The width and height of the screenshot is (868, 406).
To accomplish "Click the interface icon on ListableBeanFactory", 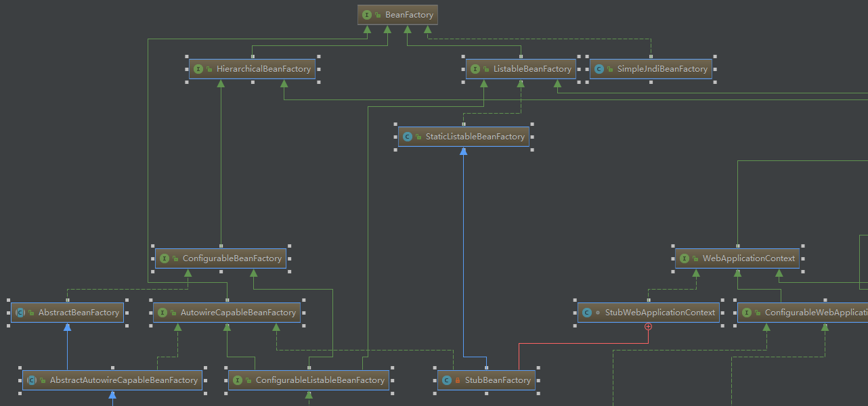I will pos(475,68).
